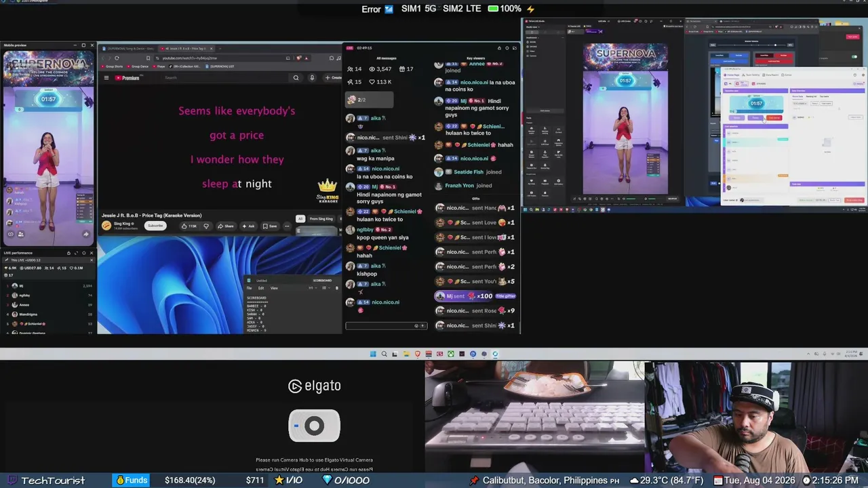Select the From Sing King chip
The height and width of the screenshot is (488, 868).
(321, 219)
